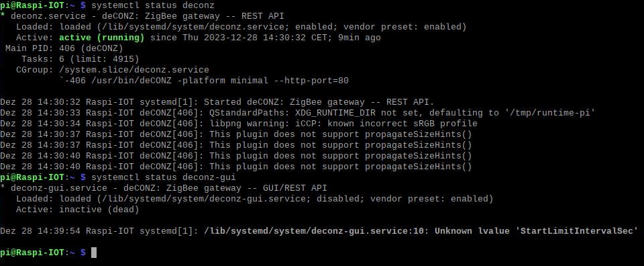Click the last 'pi@Raspi-IOT' prompt
This screenshot has width=644, height=266.
tap(32, 253)
